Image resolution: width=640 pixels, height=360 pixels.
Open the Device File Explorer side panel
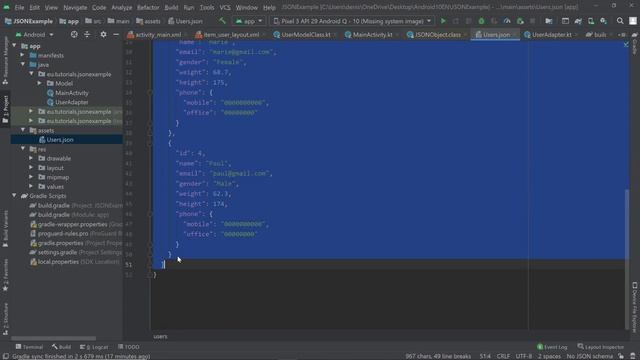click(635, 307)
